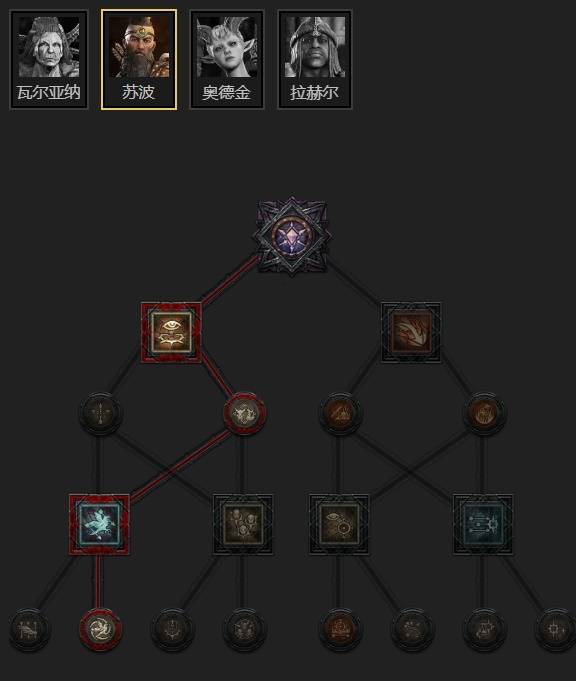This screenshot has width=576, height=681.
Task: Toggle the red-ringed swirl circle node
Action: (x=100, y=629)
